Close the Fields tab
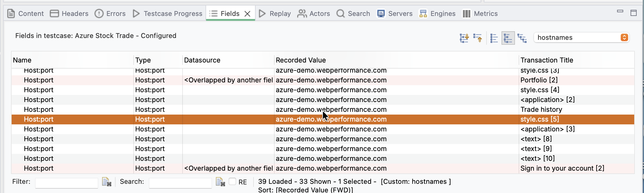This screenshot has height=193, width=644. 248,14
